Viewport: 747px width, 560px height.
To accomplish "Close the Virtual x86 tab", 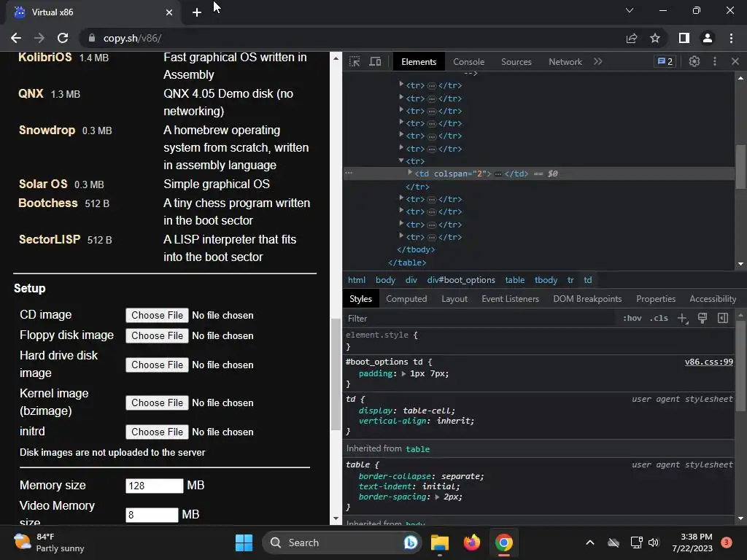I will coord(169,12).
